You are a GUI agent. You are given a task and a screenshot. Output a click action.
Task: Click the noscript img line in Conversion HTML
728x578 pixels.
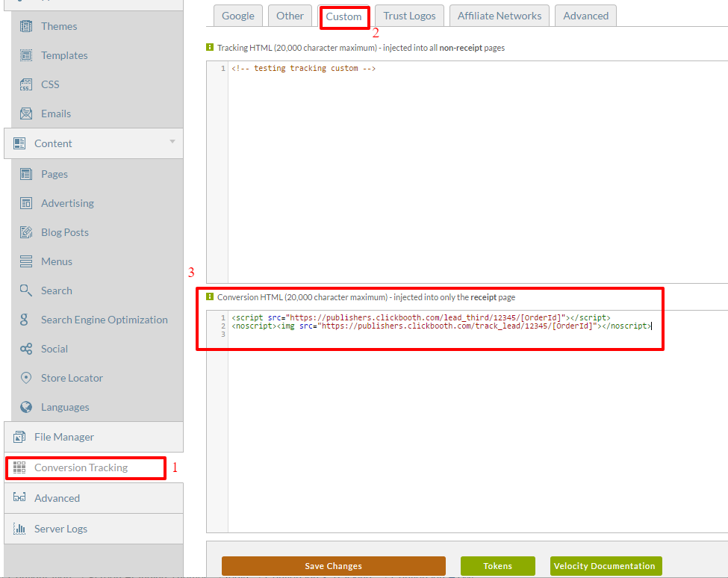(441, 326)
